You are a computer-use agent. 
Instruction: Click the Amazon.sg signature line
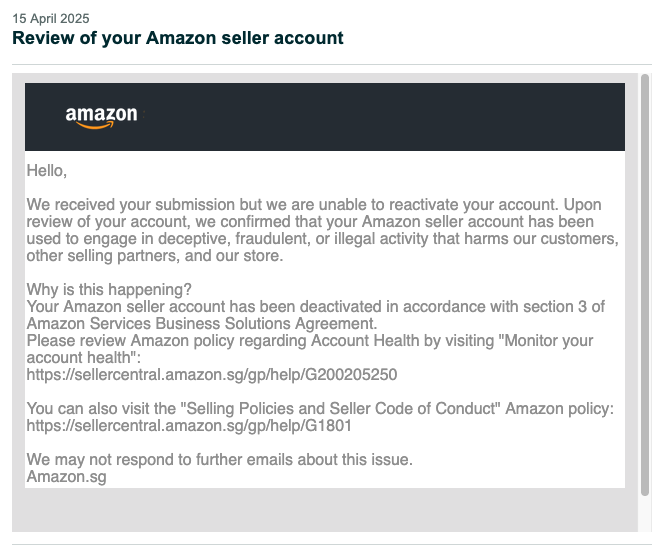pos(66,477)
